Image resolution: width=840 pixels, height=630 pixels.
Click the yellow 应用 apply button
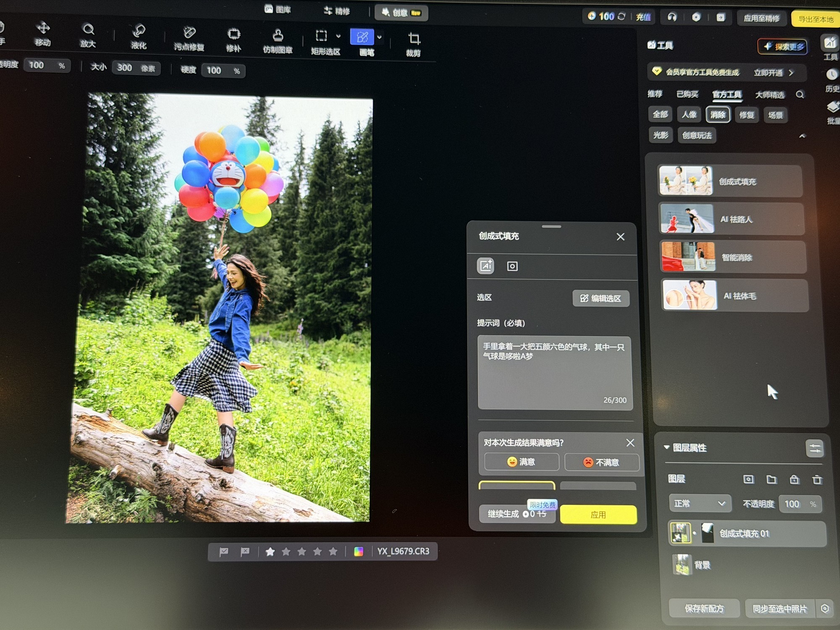[598, 514]
